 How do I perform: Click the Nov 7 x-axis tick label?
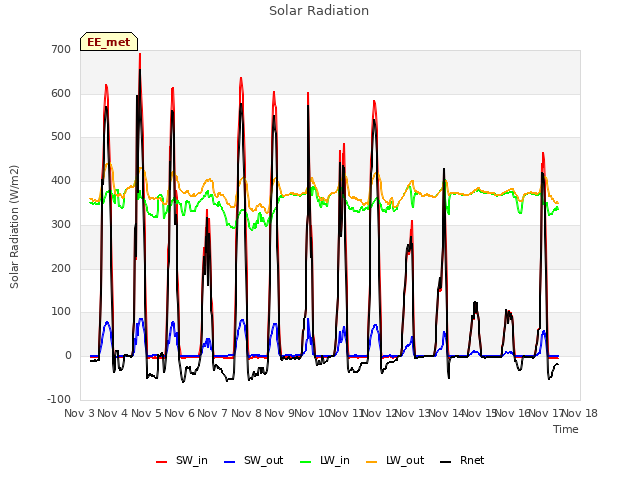pyautogui.click(x=213, y=413)
